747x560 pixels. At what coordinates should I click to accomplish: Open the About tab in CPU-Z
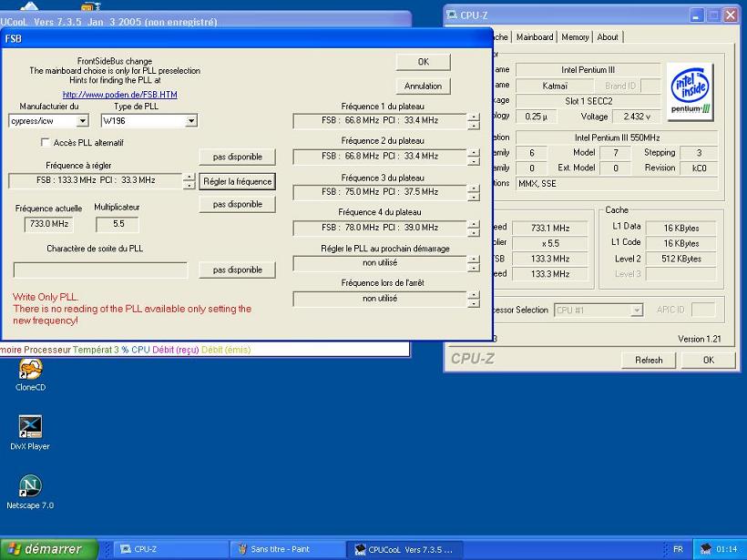pyautogui.click(x=608, y=37)
